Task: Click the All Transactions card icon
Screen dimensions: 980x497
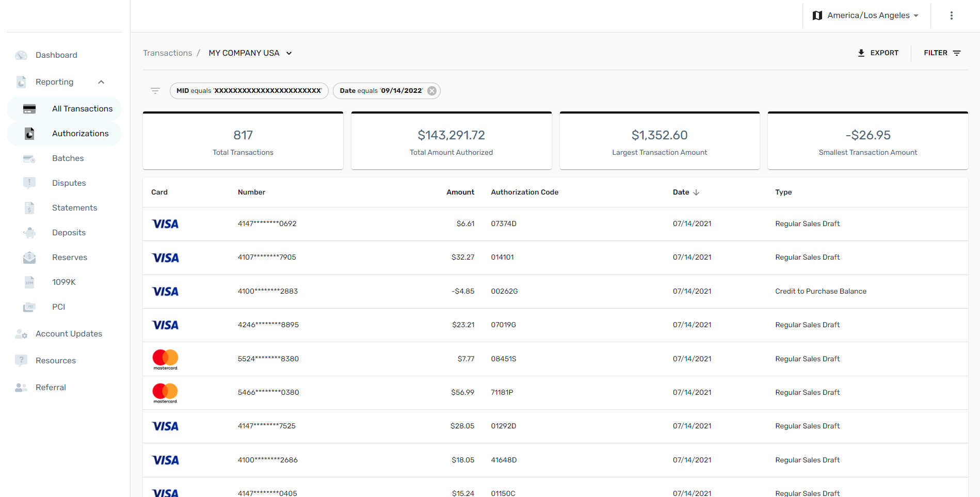Action: 29,109
